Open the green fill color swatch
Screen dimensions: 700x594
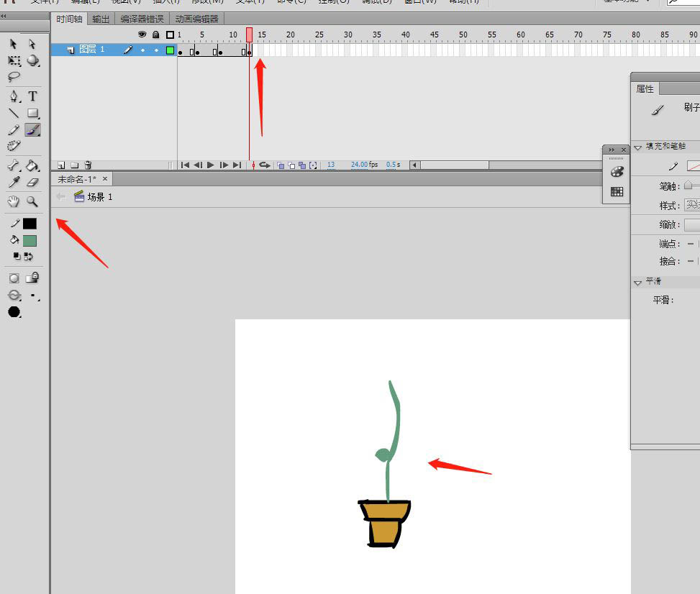click(x=30, y=241)
